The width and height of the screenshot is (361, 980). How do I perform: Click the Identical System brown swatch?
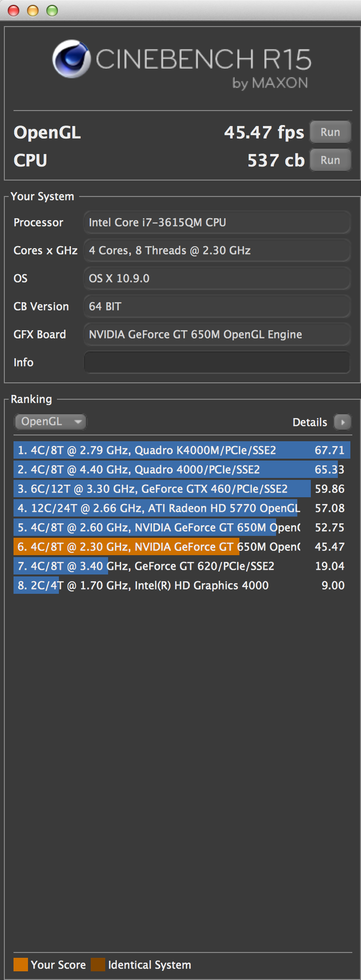click(98, 965)
